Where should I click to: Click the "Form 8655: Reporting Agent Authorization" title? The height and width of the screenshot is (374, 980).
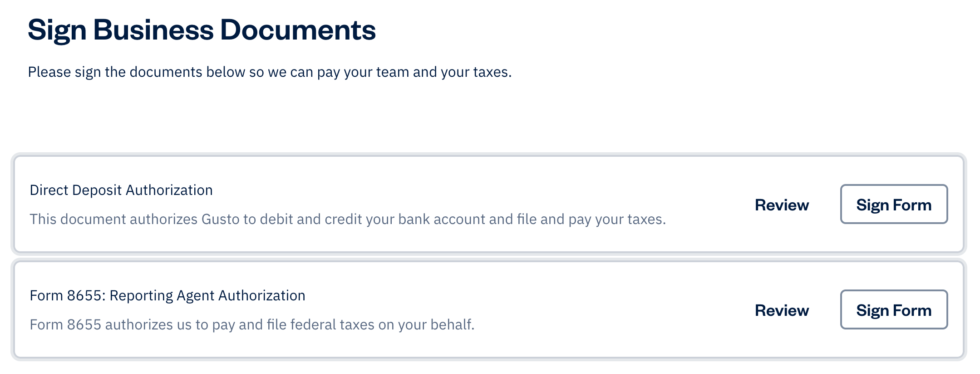[167, 295]
